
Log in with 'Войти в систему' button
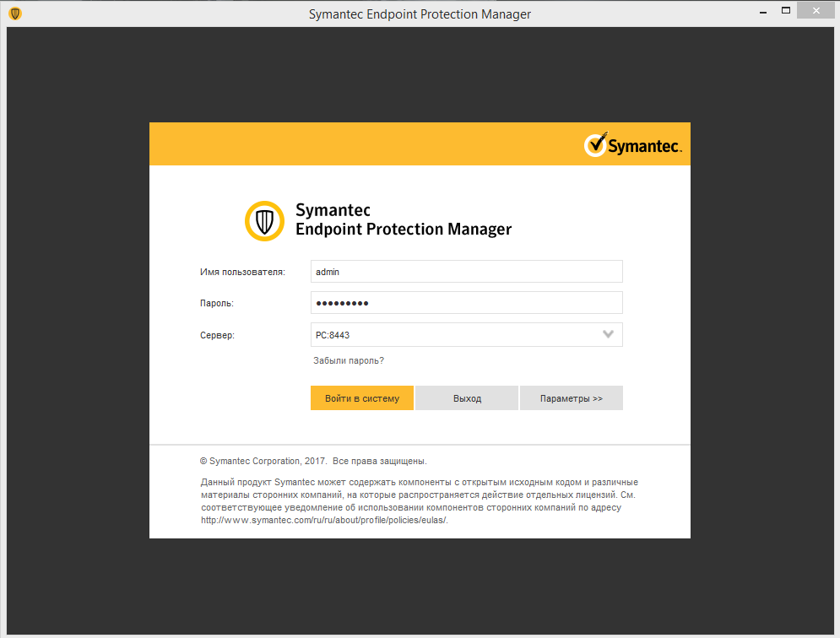click(x=362, y=398)
